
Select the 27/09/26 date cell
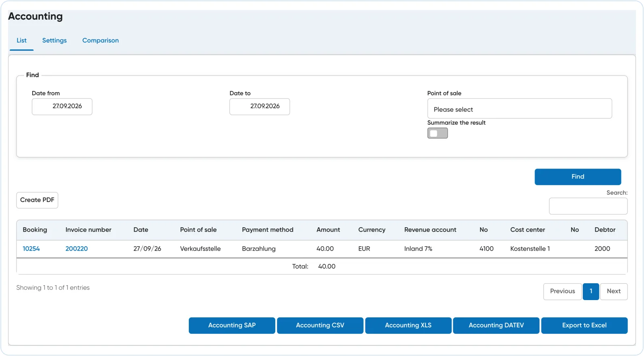click(147, 249)
